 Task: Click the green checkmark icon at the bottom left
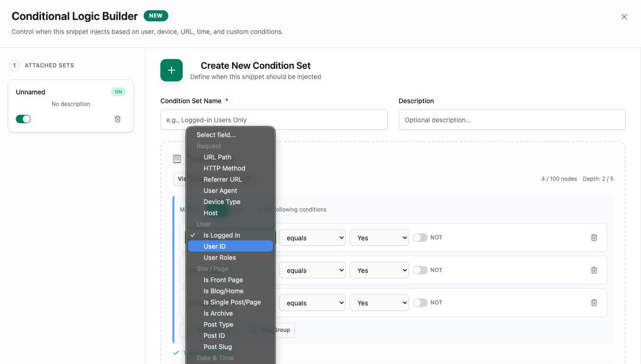tap(176, 352)
